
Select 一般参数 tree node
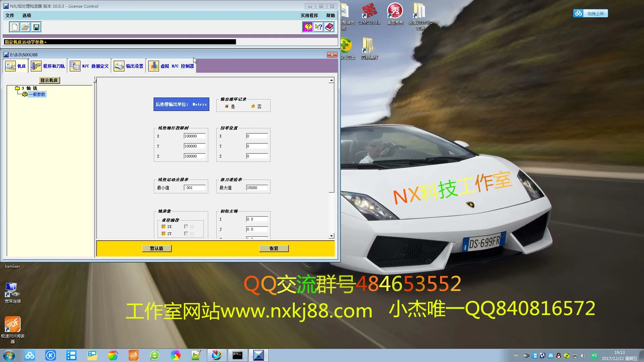37,94
